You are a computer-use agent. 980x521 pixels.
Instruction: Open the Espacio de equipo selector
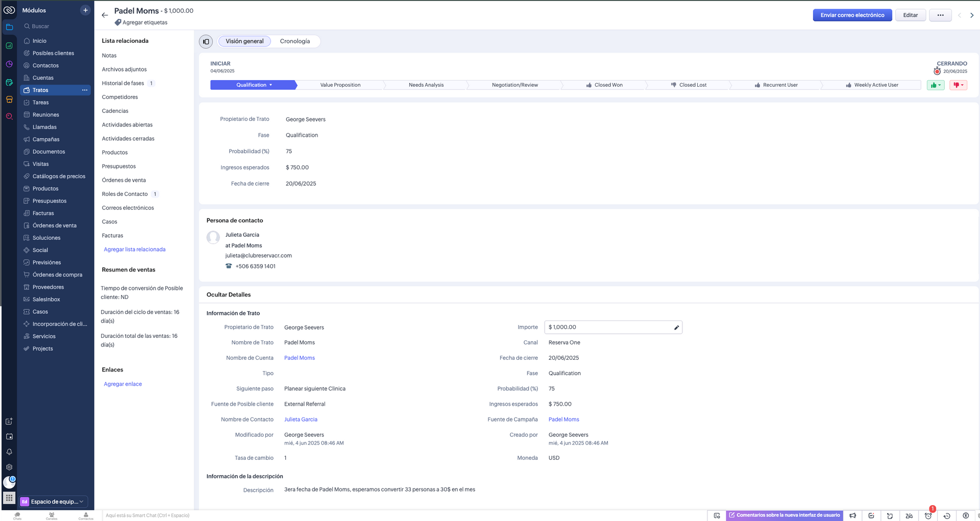54,502
